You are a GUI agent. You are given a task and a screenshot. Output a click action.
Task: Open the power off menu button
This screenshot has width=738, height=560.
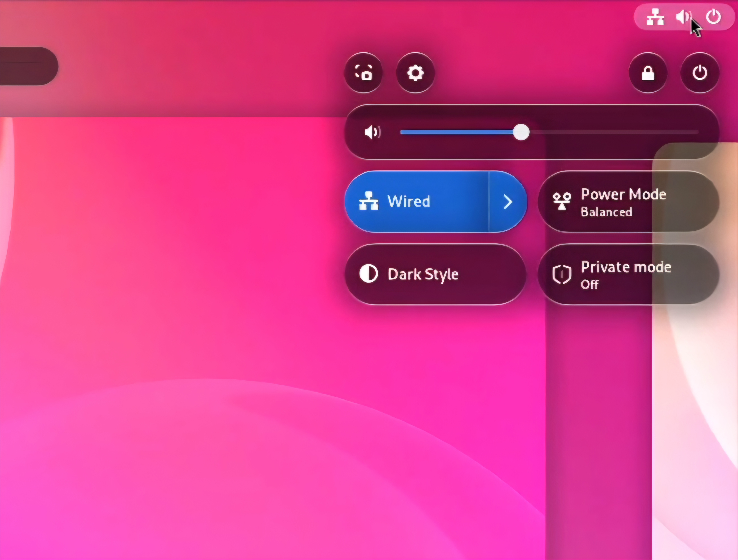[700, 72]
